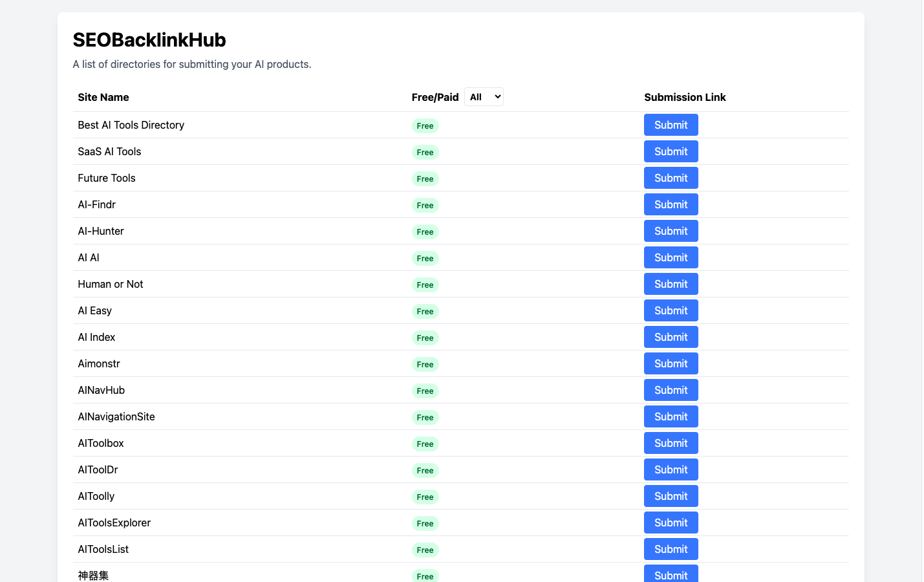Image resolution: width=924 pixels, height=582 pixels.
Task: Click the Site Name column header
Action: pyautogui.click(x=103, y=97)
